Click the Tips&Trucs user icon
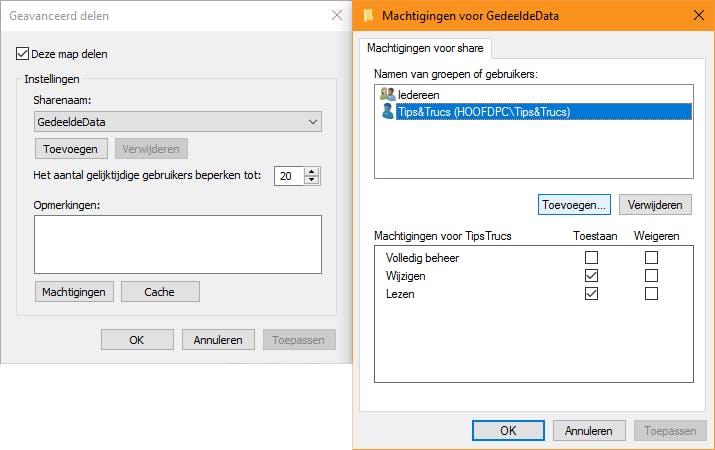Screen dimensions: 715x450 [388, 112]
